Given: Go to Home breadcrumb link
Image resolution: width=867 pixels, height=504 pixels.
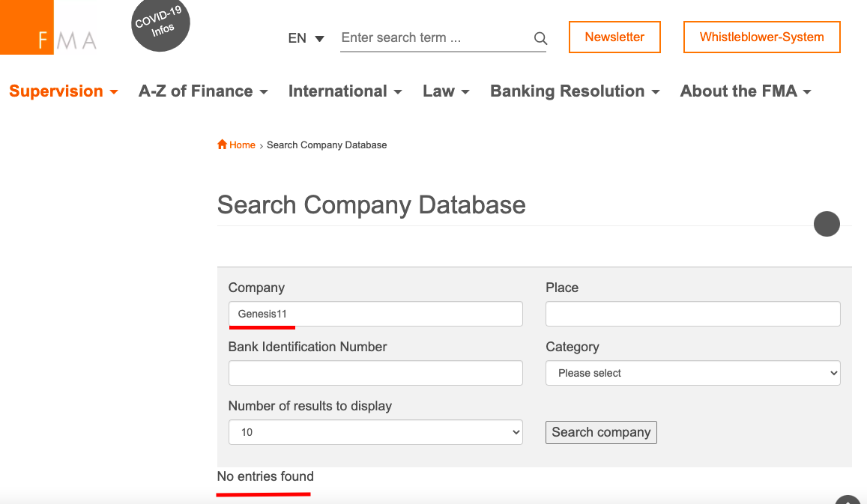Looking at the screenshot, I should [242, 145].
